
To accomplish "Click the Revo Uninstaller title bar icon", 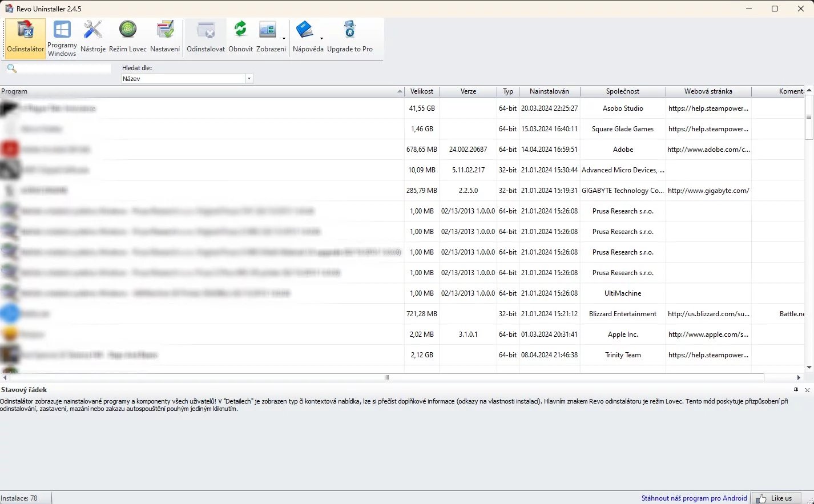I will coord(9,9).
